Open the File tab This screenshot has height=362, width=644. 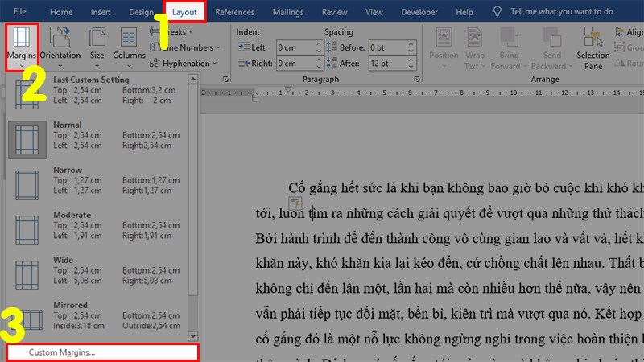coord(19,11)
